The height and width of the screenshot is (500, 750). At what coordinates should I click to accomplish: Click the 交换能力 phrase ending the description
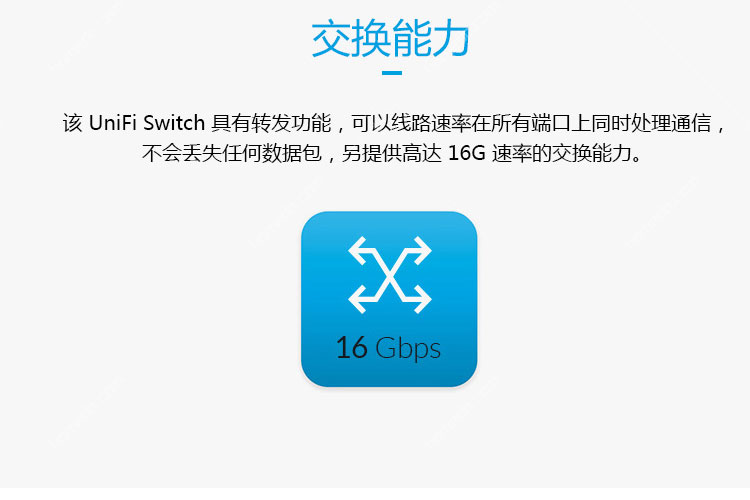coord(591,153)
